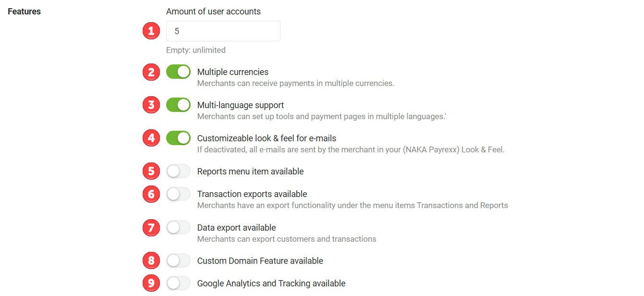Viewport: 644px width, 296px height.
Task: Focus the Amount of user accounts field
Action: pyautogui.click(x=223, y=31)
